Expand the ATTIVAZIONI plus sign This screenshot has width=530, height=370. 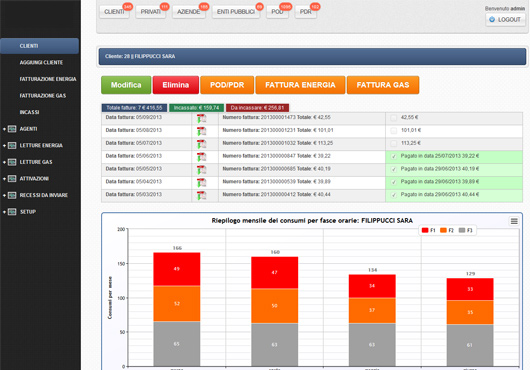click(x=4, y=178)
